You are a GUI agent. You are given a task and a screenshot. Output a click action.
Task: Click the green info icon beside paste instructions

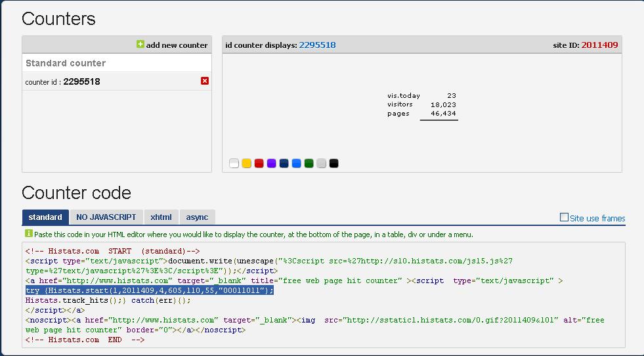click(x=29, y=233)
